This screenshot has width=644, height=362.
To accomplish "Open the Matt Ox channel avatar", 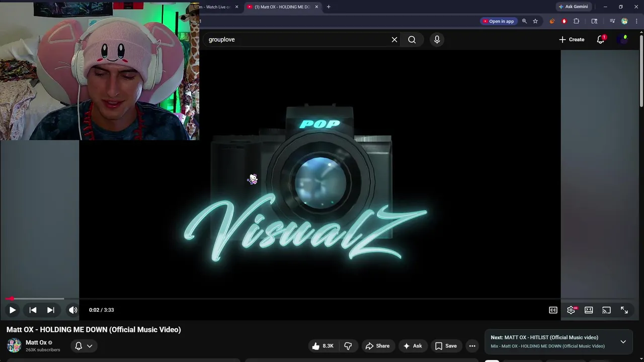I will 14,346.
